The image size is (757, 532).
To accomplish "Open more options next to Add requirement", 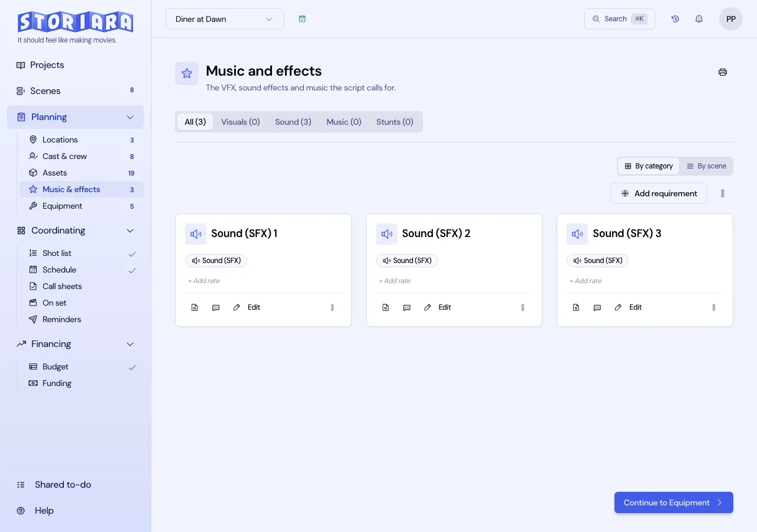I will tap(723, 193).
